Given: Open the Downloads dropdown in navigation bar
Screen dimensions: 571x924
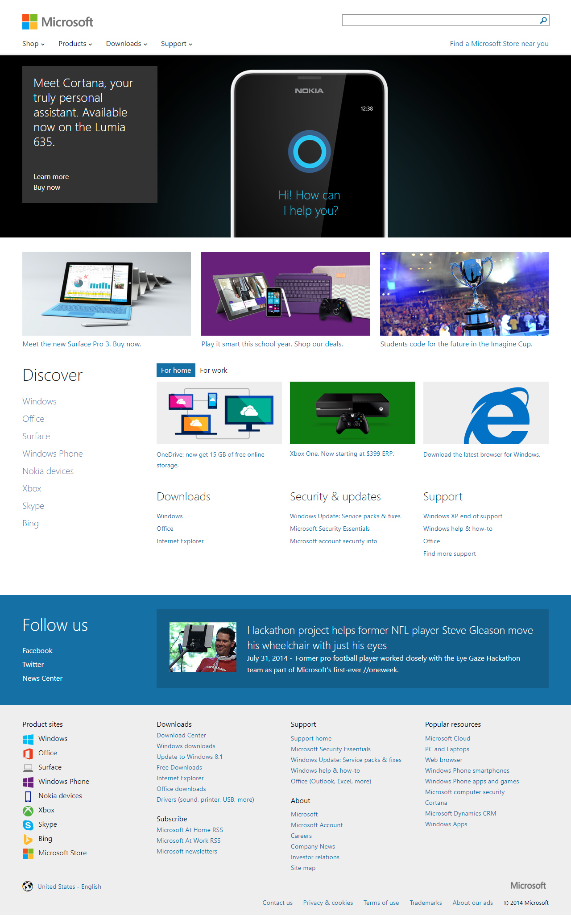Looking at the screenshot, I should click(127, 44).
